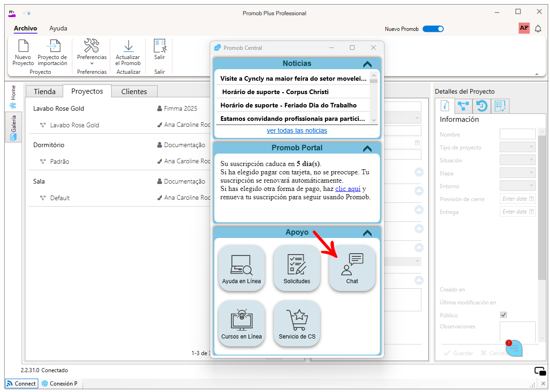Click the Conexión P tab at bottom

[59, 384]
